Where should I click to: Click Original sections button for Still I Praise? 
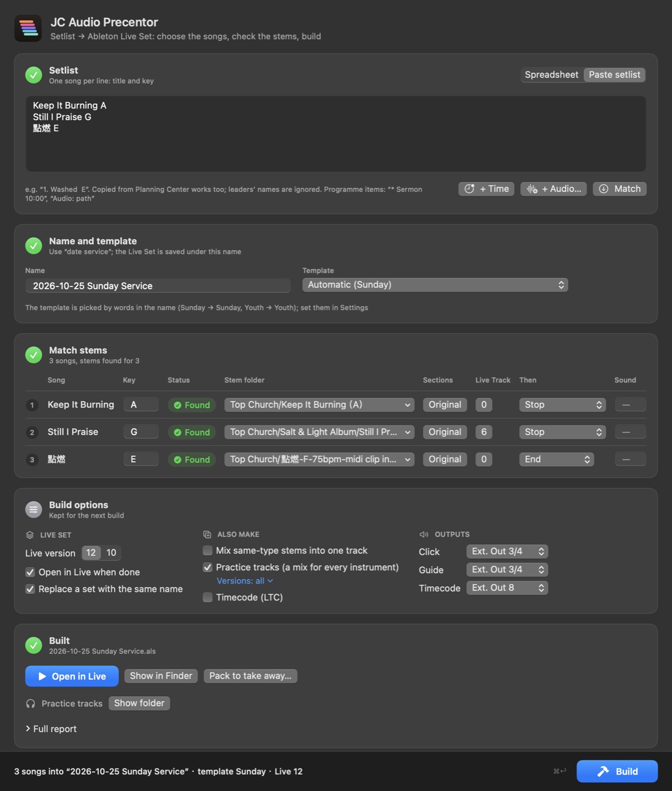click(445, 432)
